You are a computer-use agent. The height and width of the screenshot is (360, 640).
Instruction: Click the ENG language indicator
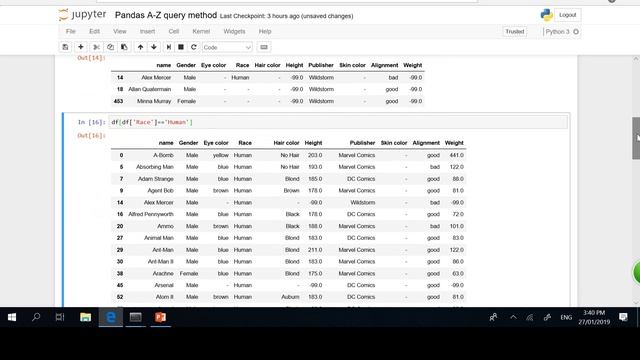[x=566, y=317]
